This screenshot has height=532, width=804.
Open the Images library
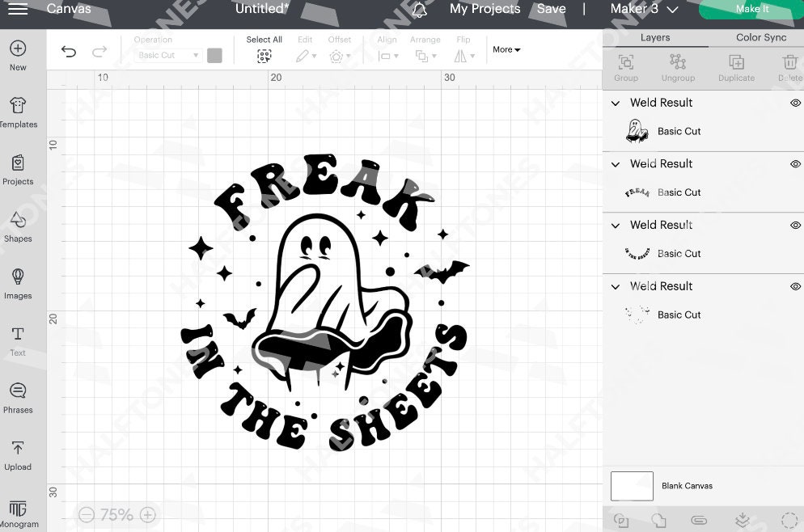pos(18,284)
